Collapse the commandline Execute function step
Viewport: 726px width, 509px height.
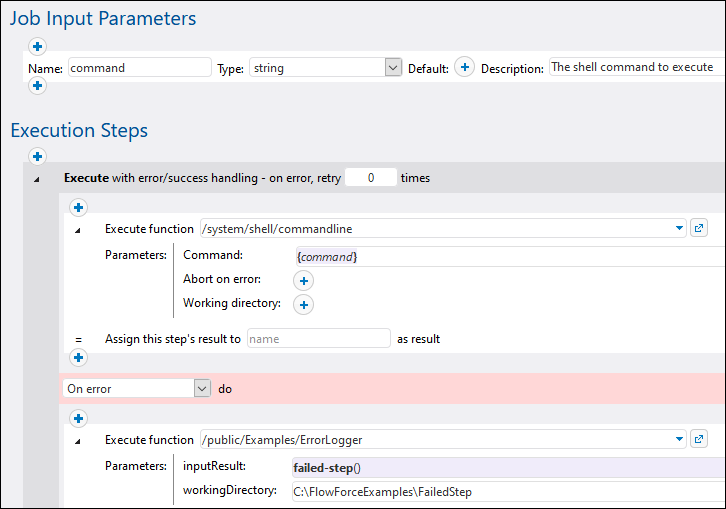click(x=79, y=230)
